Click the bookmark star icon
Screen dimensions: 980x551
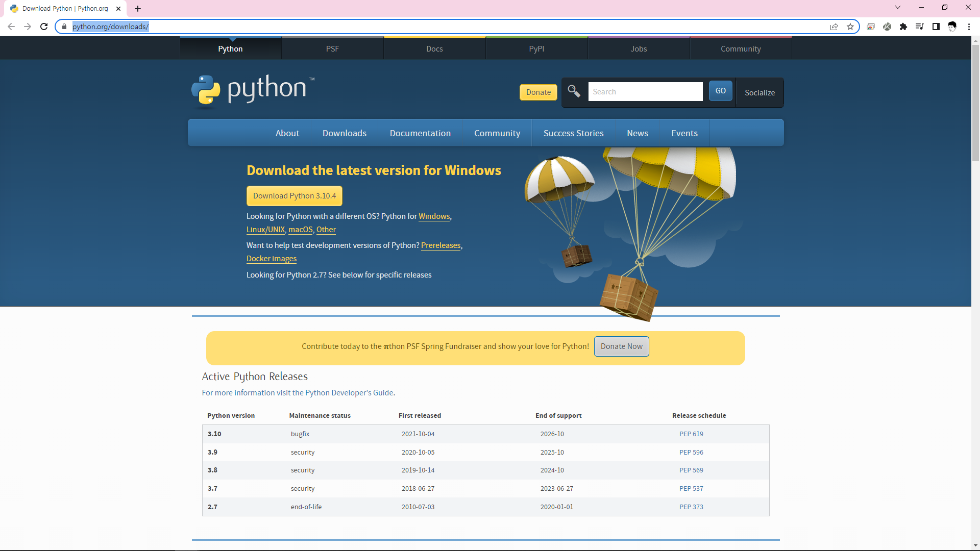point(850,27)
